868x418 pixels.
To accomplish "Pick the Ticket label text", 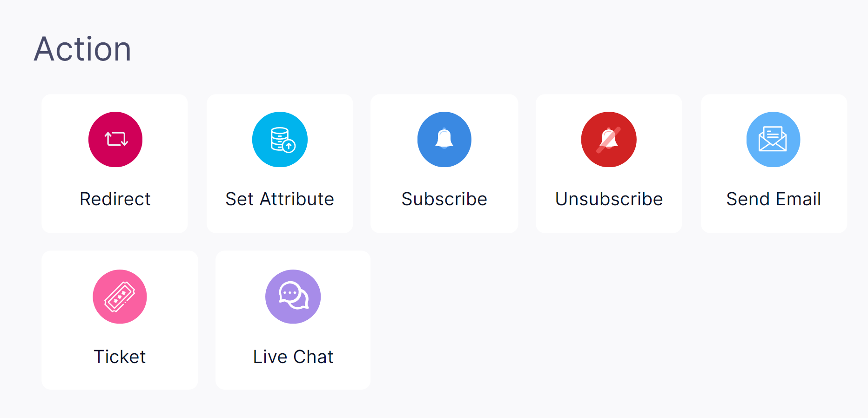I will click(120, 357).
